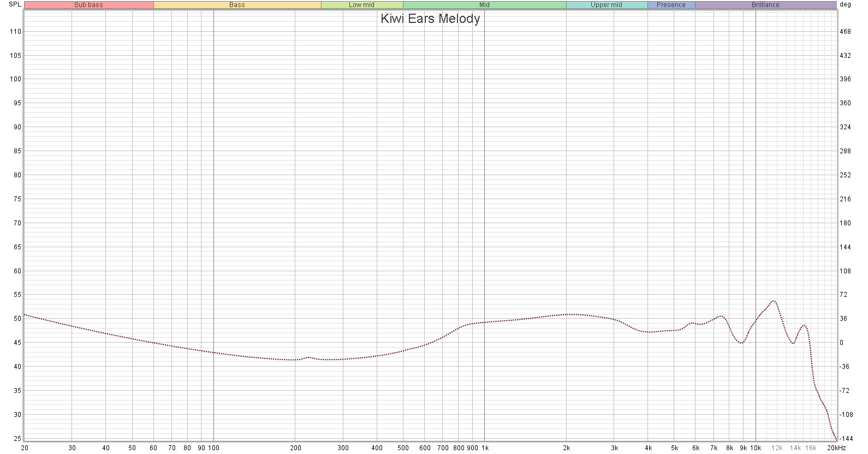Select the 2k frequency axis label

567,448
